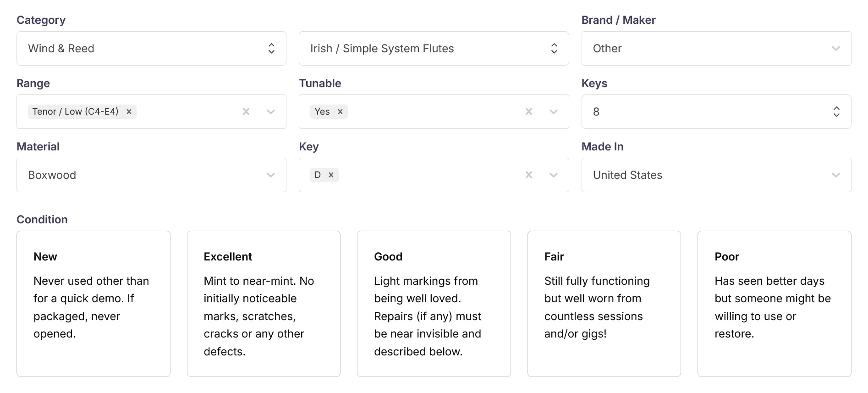Clear all selections in Key field

pyautogui.click(x=529, y=175)
